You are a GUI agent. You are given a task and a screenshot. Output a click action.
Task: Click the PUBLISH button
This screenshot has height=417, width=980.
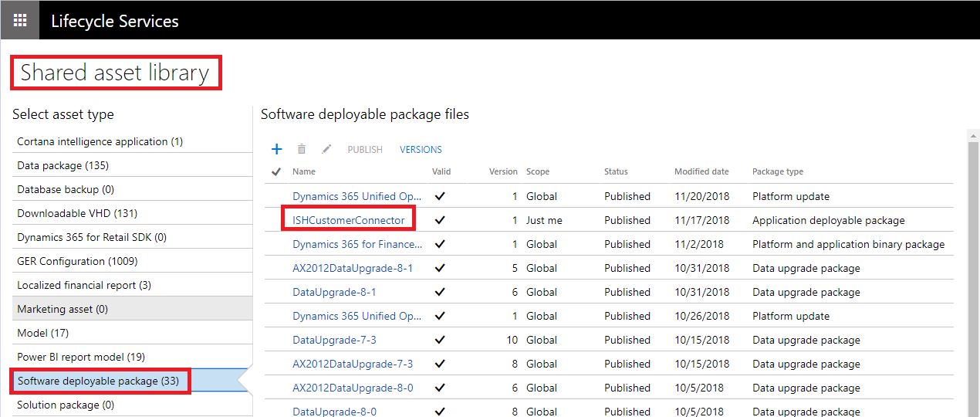pos(365,150)
